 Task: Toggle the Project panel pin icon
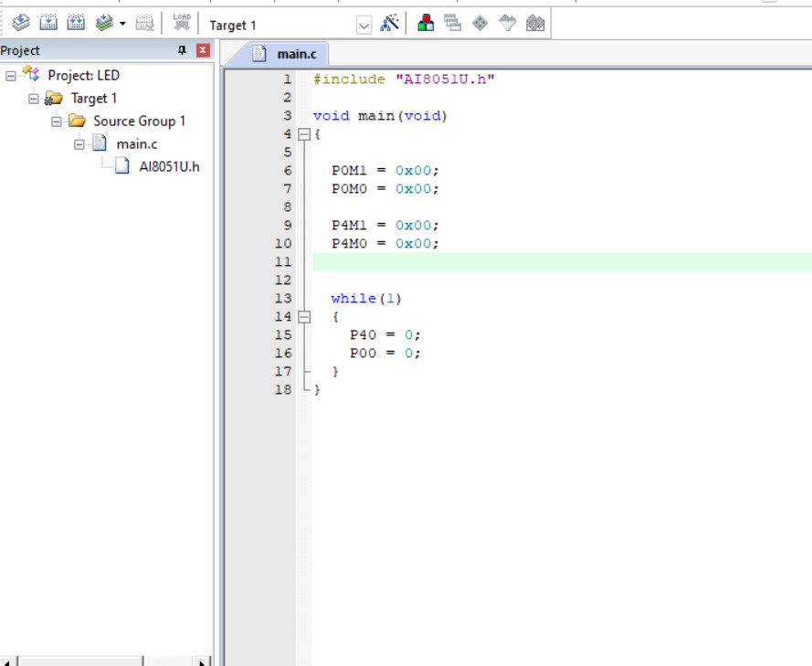(182, 50)
